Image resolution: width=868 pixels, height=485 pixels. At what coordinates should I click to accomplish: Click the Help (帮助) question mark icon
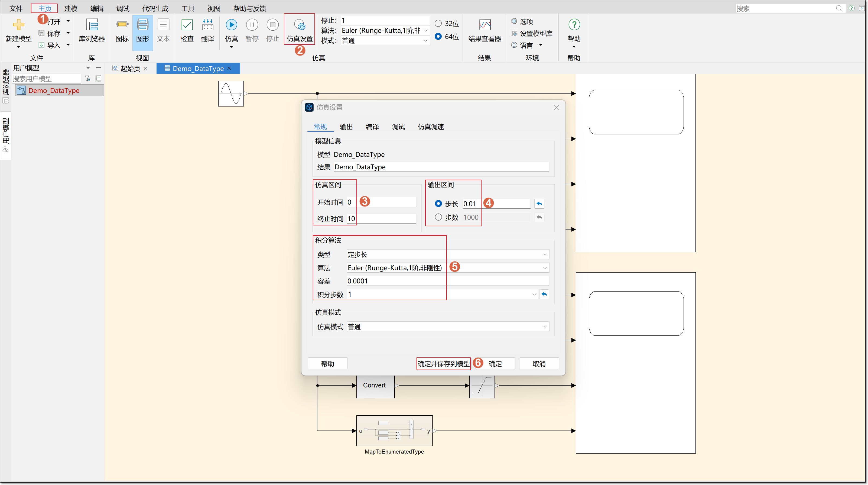(x=574, y=25)
